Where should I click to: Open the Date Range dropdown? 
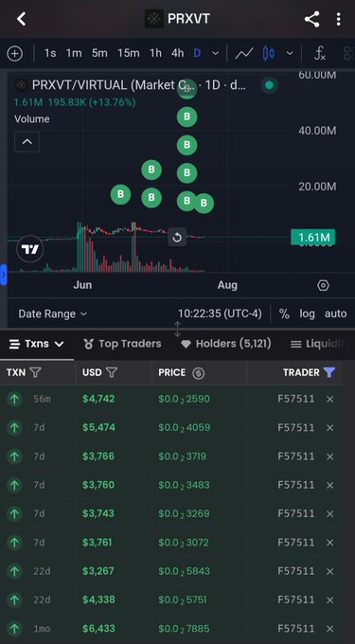click(52, 313)
